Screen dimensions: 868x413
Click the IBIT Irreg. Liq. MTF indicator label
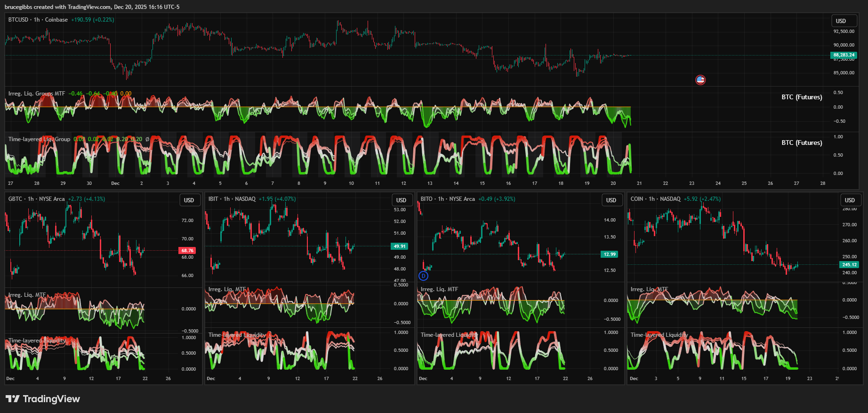[x=227, y=289]
